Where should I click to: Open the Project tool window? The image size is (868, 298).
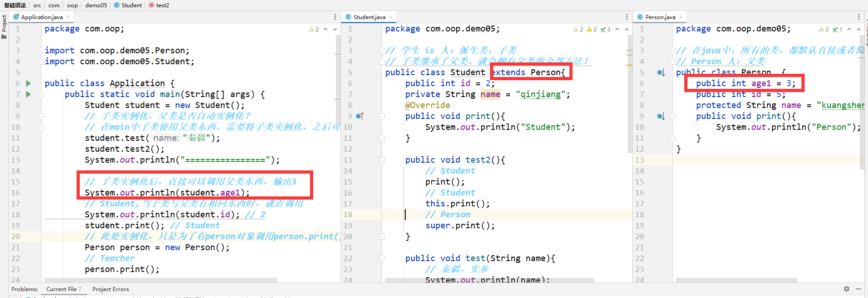4,26
